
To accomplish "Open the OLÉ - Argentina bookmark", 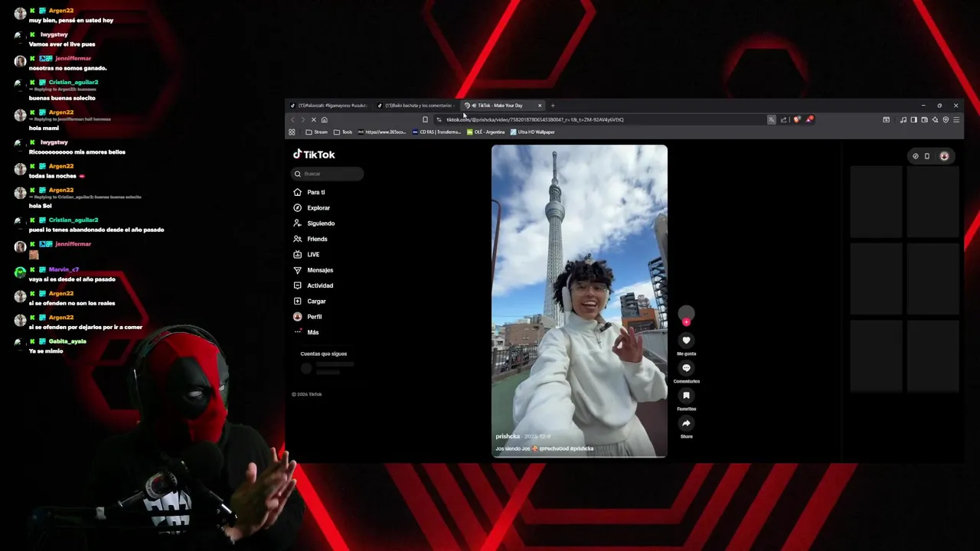I will pos(486,132).
